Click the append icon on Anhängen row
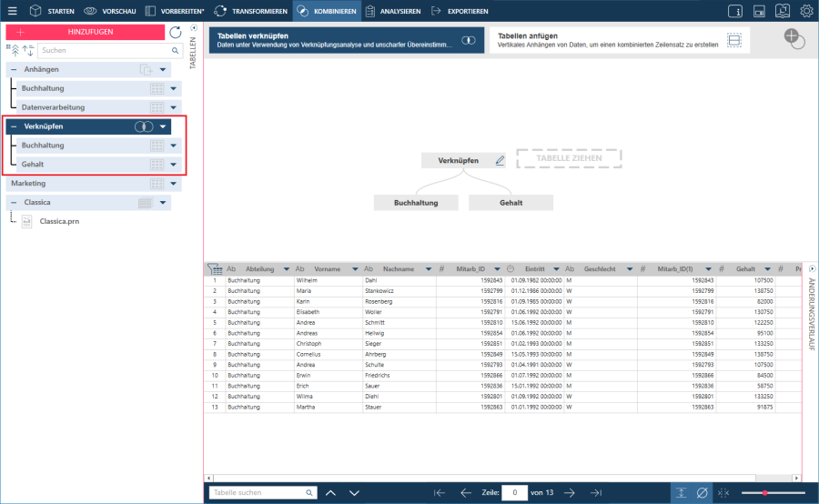This screenshot has width=819, height=504. 146,69
